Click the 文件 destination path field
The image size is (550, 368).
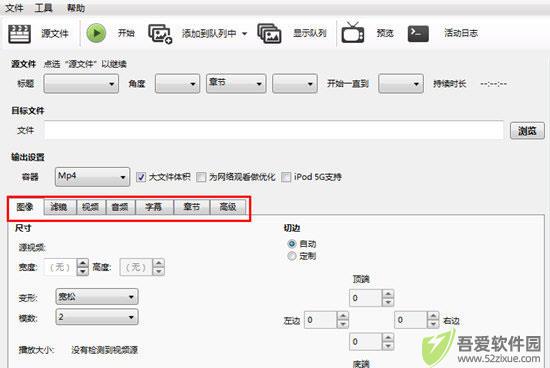click(x=274, y=130)
